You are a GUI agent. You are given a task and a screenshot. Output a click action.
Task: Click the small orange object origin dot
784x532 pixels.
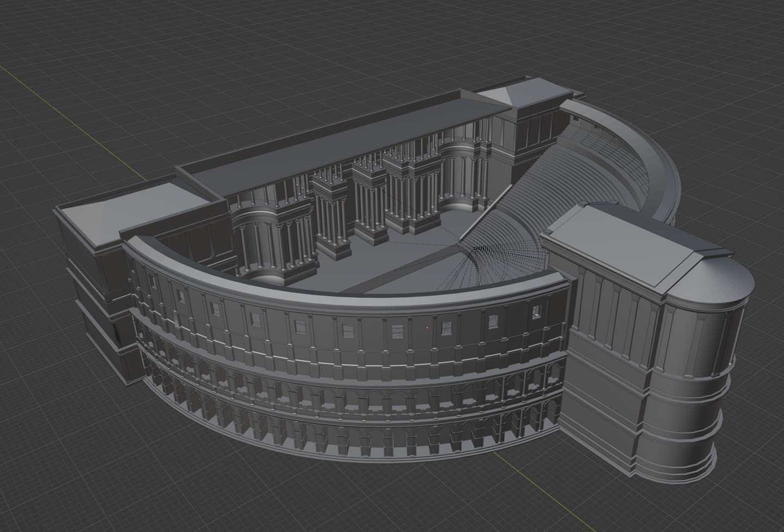pos(427,328)
